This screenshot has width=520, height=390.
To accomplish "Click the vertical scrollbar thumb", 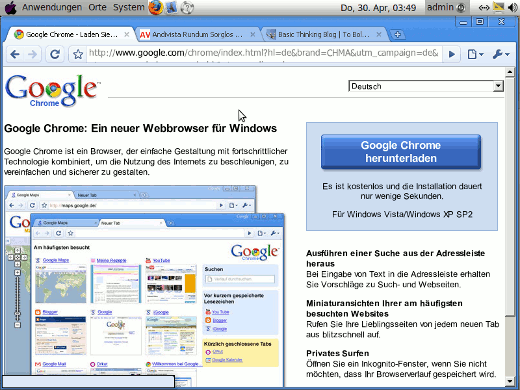I will coord(510,196).
